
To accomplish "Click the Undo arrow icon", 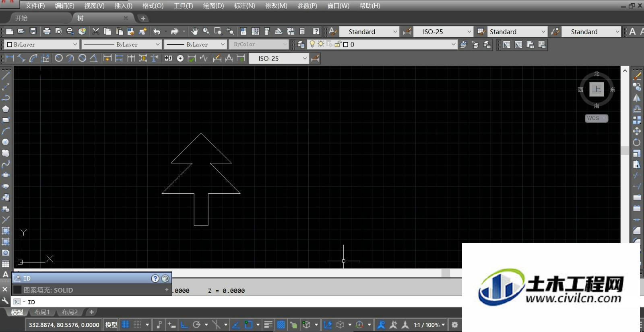I will coord(157,31).
